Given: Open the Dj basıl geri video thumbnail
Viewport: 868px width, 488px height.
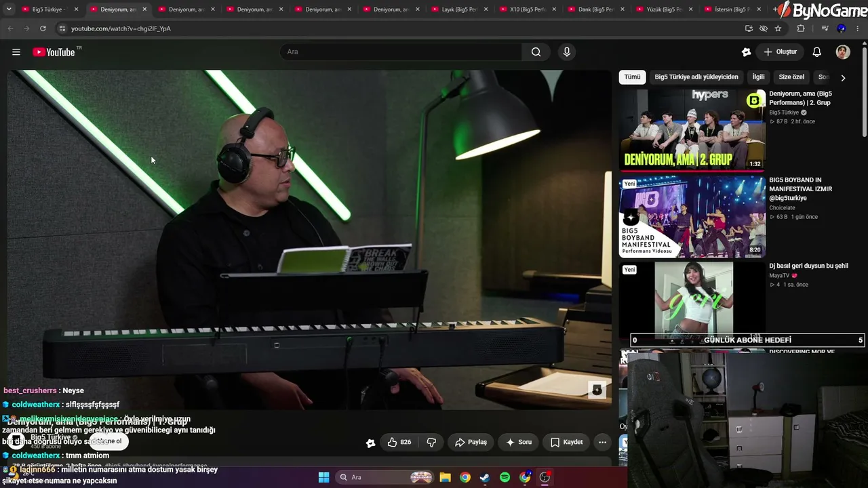Looking at the screenshot, I should [x=692, y=303].
